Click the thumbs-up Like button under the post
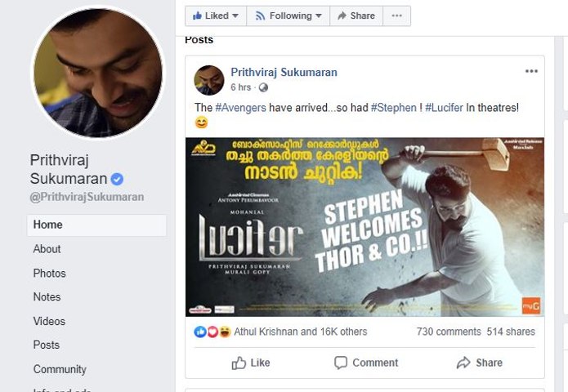Image resolution: width=568 pixels, height=392 pixels. click(x=250, y=363)
